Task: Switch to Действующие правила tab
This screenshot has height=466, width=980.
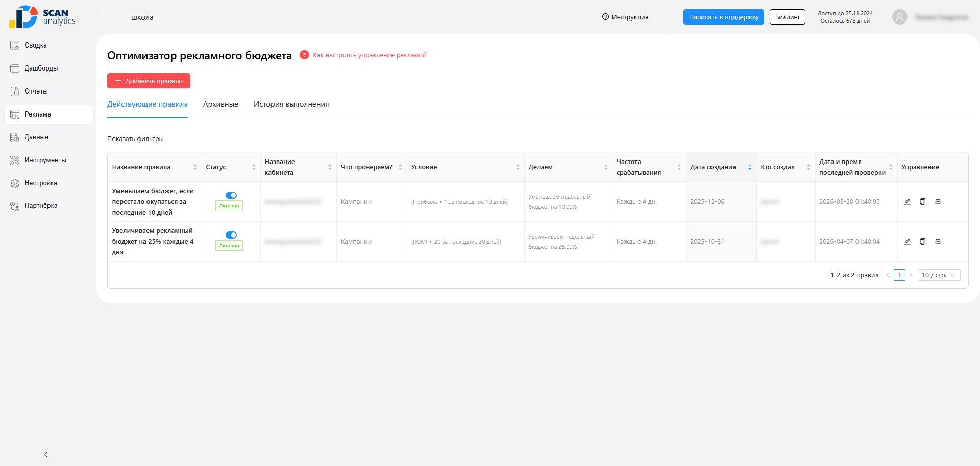Action: (x=148, y=104)
